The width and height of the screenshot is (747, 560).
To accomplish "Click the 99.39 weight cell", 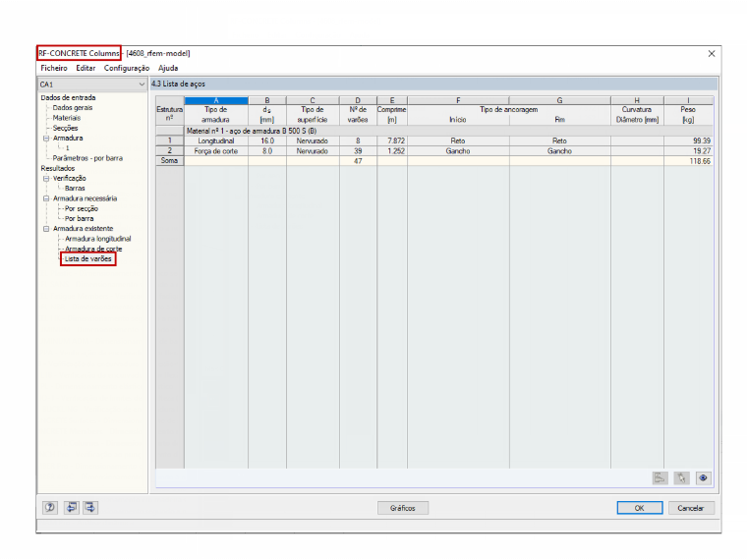I will 688,140.
